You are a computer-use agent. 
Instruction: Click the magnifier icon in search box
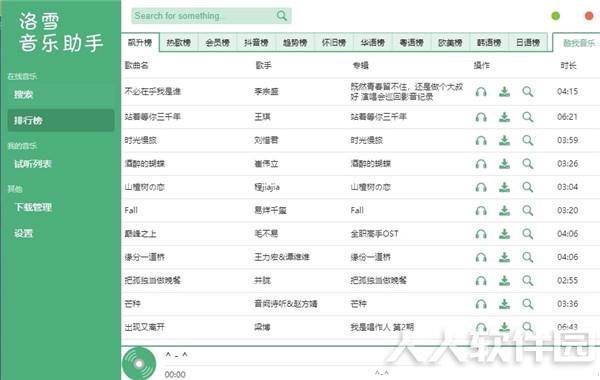[x=282, y=16]
